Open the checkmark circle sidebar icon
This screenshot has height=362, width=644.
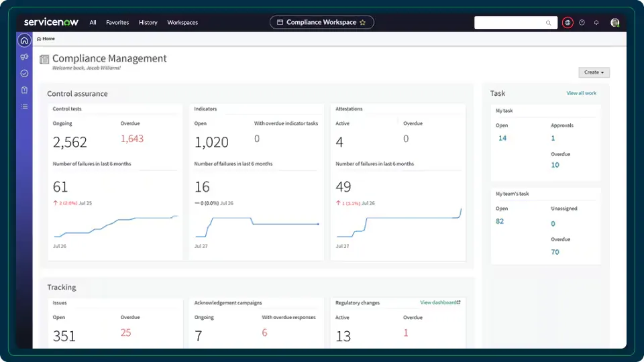(24, 74)
